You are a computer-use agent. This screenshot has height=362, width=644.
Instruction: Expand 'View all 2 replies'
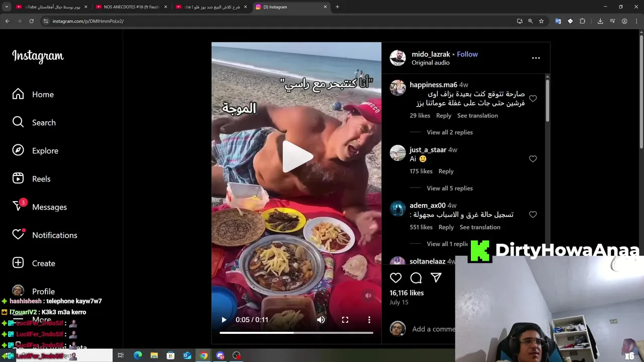450,132
